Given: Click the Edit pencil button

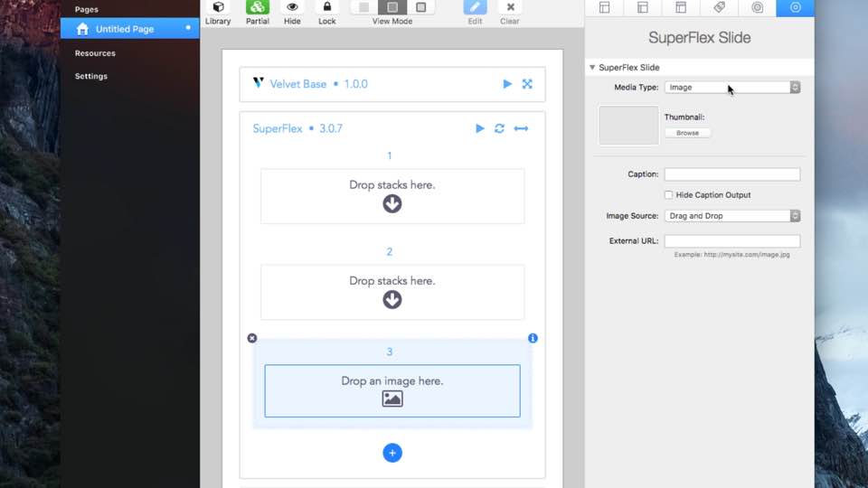Looking at the screenshot, I should 475,8.
